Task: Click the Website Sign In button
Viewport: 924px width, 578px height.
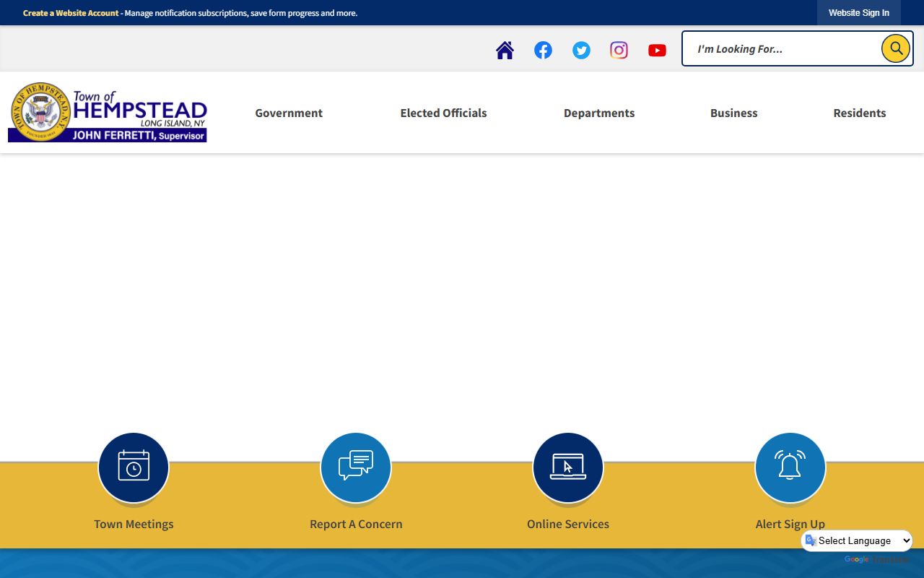Action: tap(858, 13)
